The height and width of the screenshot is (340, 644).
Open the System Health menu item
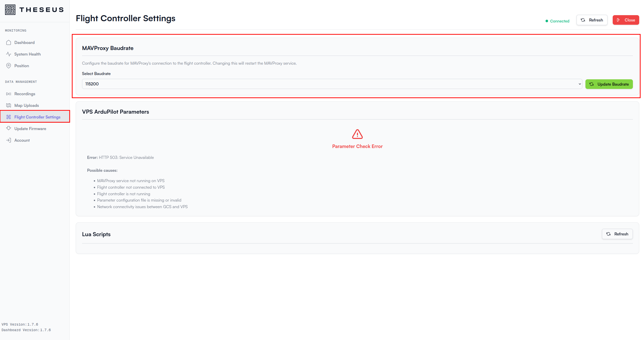tap(27, 54)
